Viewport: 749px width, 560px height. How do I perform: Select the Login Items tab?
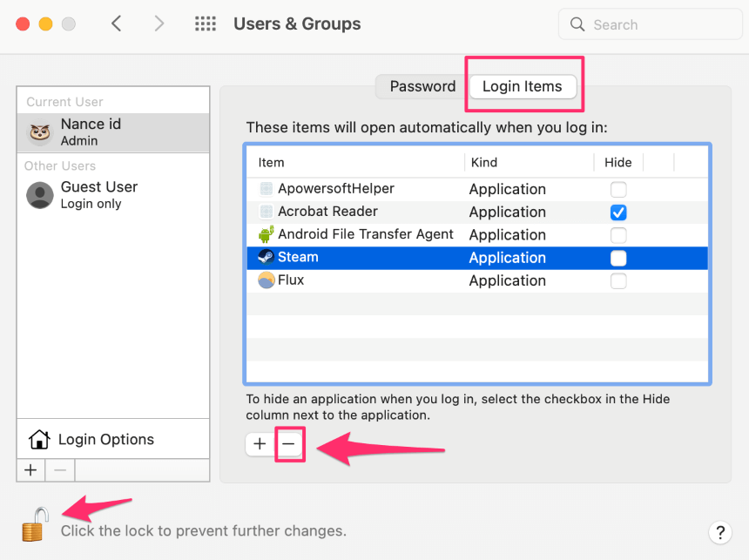point(523,86)
